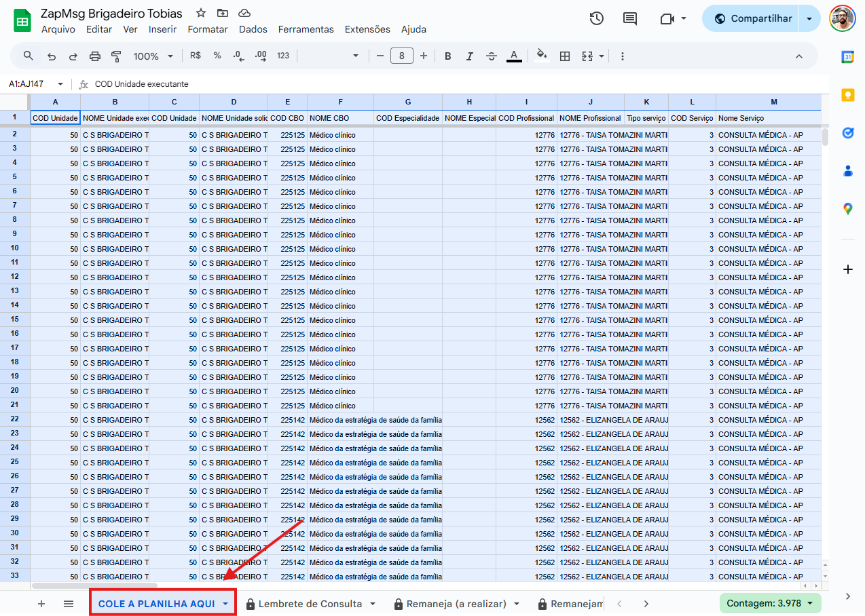The width and height of the screenshot is (865, 616).
Task: Add a new sheet with plus button
Action: coord(41,604)
